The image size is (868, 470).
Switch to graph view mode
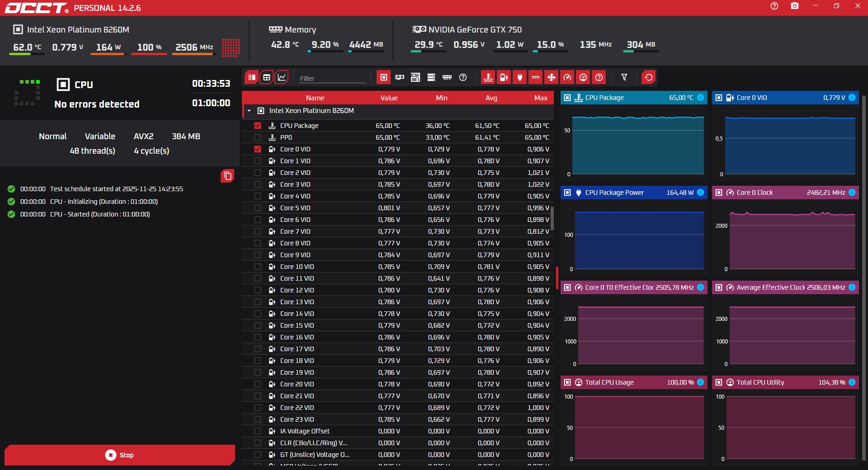point(282,77)
